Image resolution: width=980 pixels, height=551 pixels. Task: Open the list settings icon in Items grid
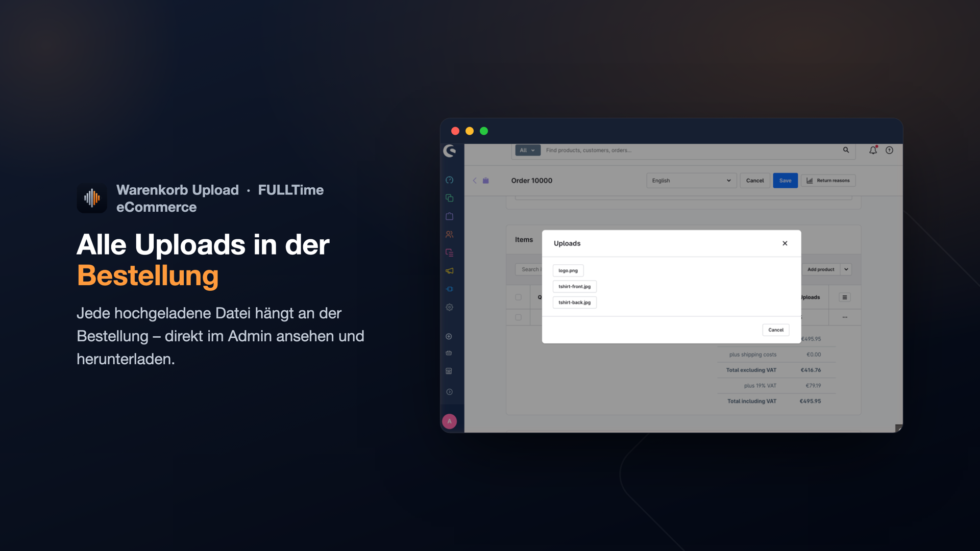coord(845,297)
